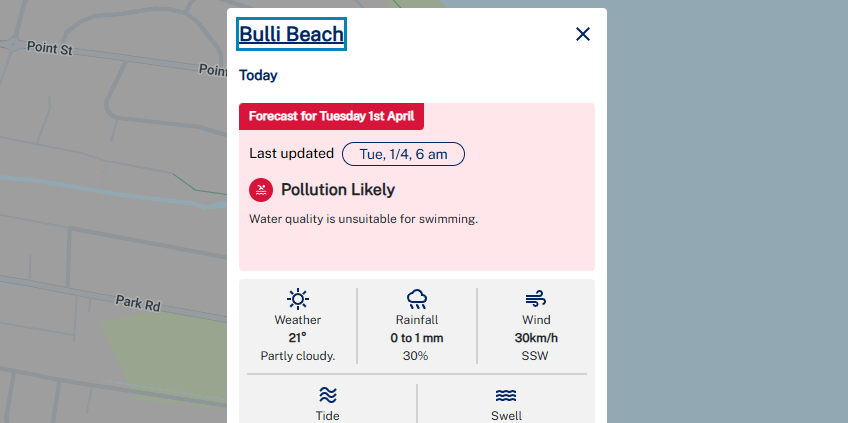Open the Bulli Beach title link
The width and height of the screenshot is (848, 423).
(291, 34)
